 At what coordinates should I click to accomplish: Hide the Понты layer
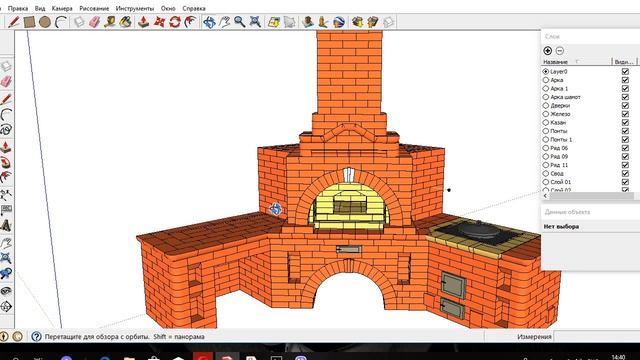point(625,131)
